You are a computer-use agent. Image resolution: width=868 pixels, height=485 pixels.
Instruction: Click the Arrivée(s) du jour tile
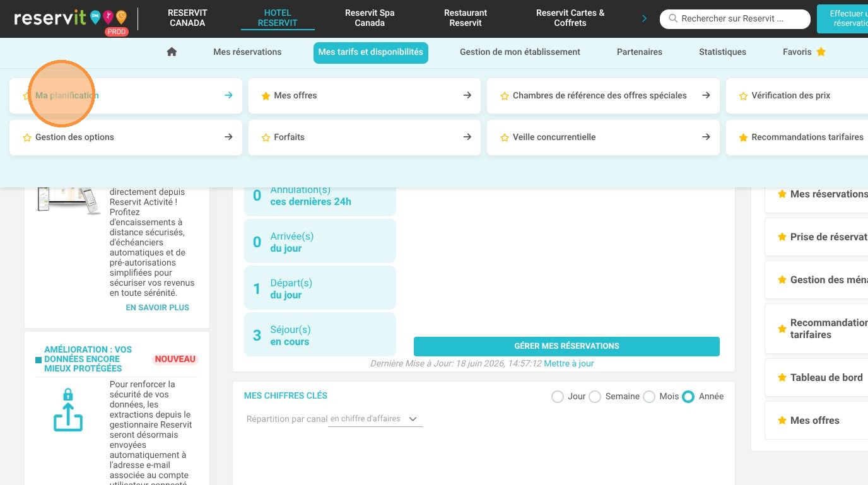pyautogui.click(x=320, y=242)
